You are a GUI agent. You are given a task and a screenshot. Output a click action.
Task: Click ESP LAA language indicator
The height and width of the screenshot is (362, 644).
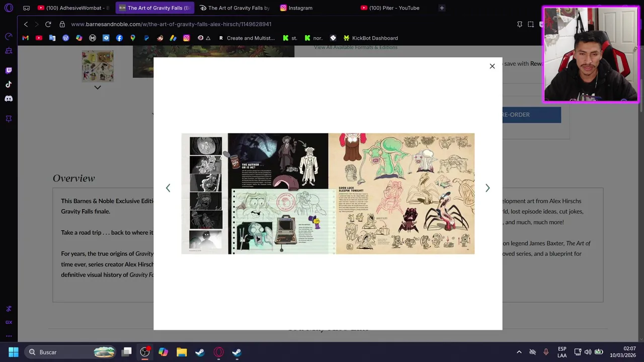click(562, 352)
